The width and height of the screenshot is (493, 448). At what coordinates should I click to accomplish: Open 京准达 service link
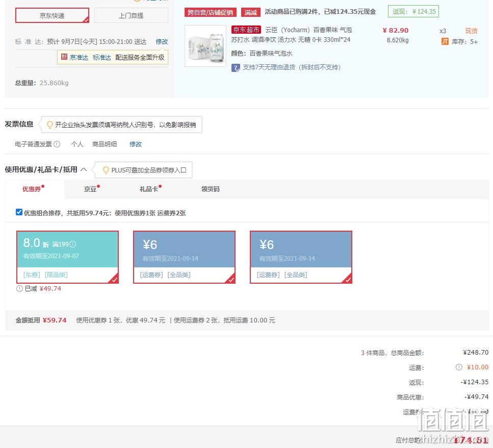[x=79, y=57]
